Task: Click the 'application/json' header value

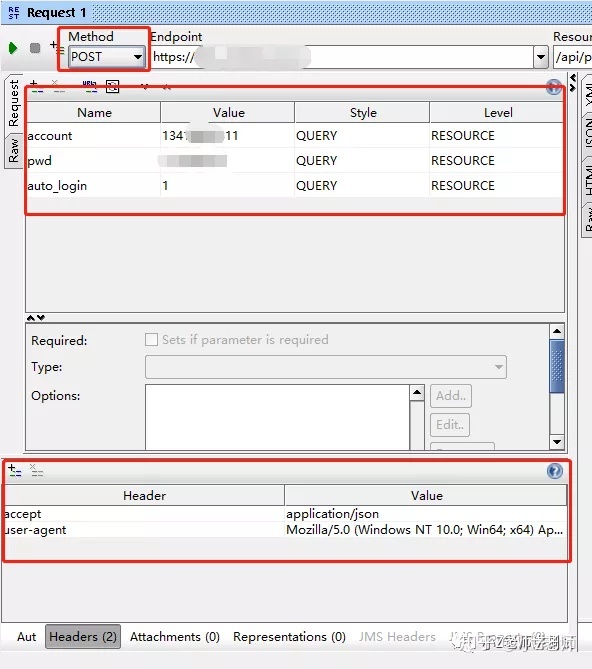Action: (x=332, y=514)
